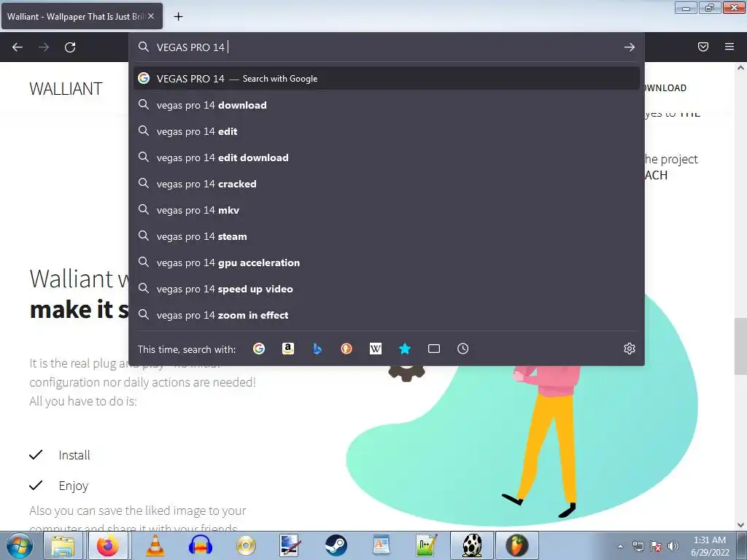Choose 'VEGAS PRO 14 — Search with Google'
747x560 pixels.
point(387,79)
